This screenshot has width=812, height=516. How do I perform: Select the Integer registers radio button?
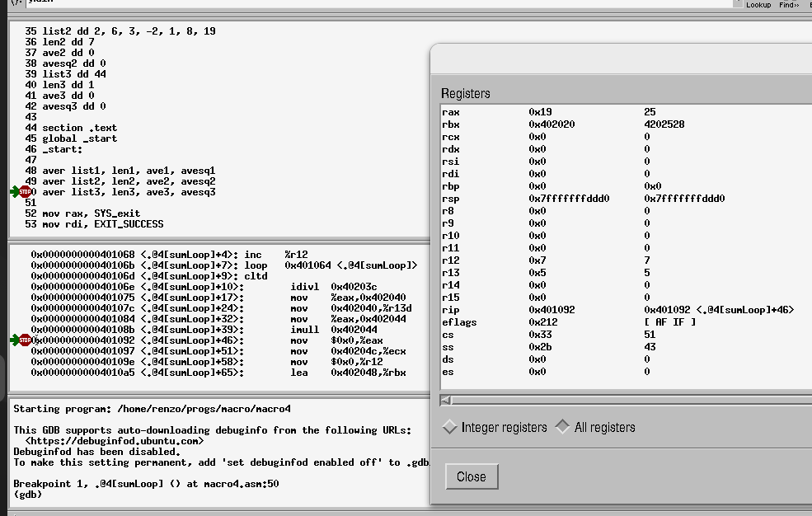[x=495, y=427]
